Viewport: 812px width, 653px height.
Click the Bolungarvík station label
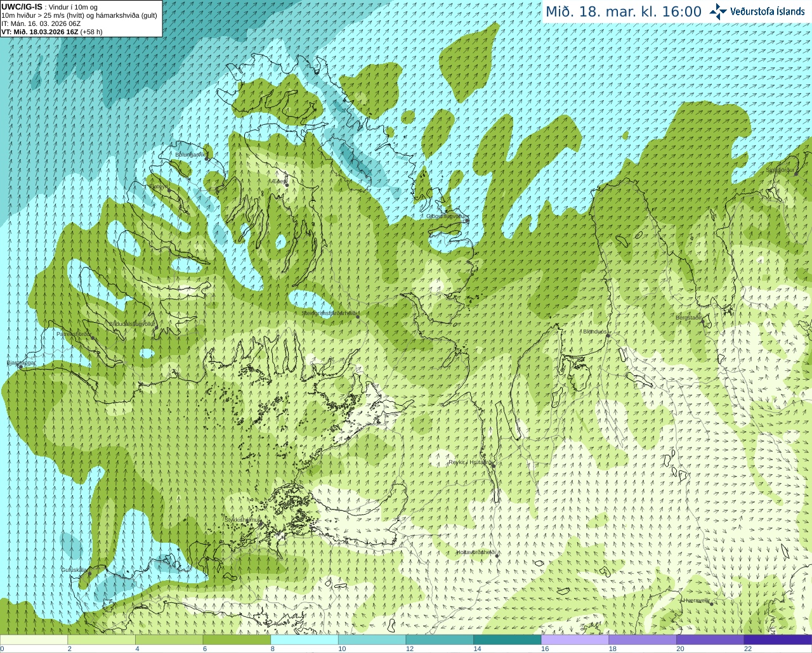[x=191, y=154]
